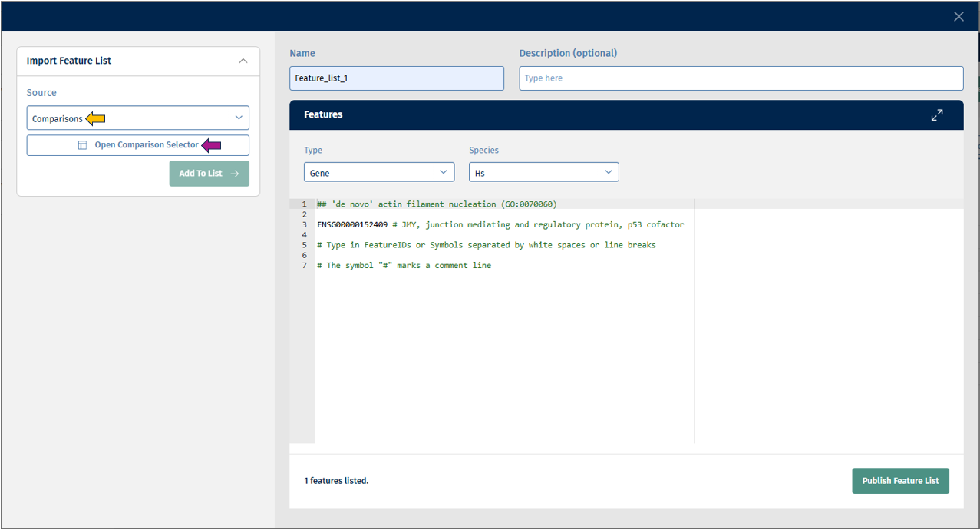
Task: Click the Open Comparison Selector button
Action: click(138, 145)
